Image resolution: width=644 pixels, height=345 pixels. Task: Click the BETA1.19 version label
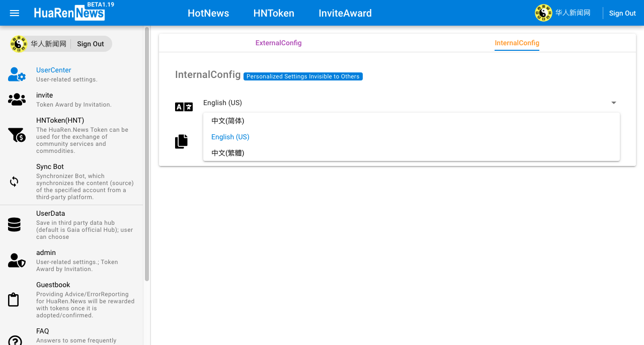[101, 5]
